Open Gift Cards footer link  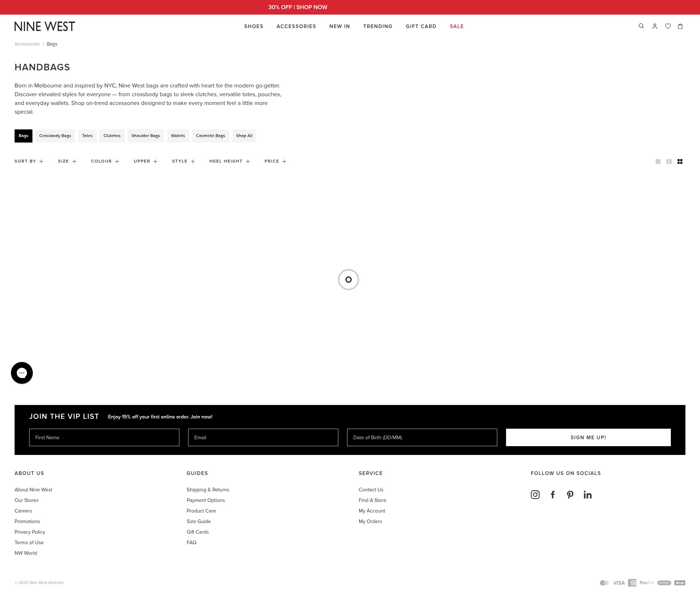[x=198, y=532]
